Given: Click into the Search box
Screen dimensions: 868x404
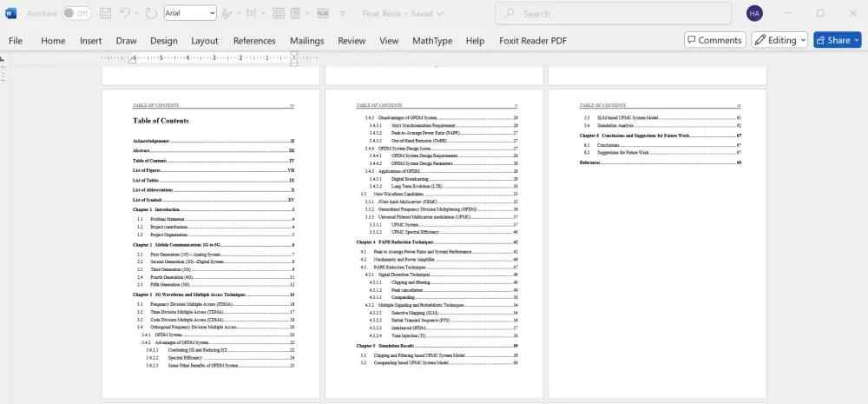Looking at the screenshot, I should point(614,13).
